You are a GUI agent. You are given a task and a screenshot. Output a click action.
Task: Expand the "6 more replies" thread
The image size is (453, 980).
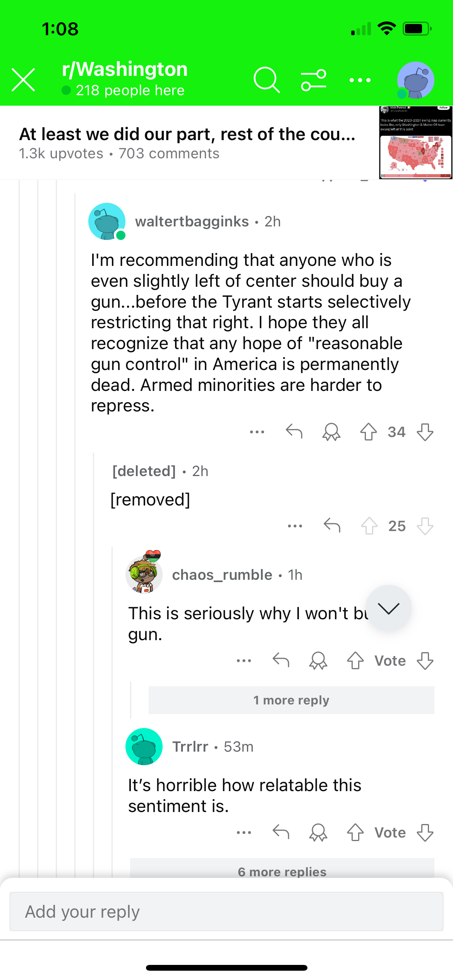(x=282, y=871)
